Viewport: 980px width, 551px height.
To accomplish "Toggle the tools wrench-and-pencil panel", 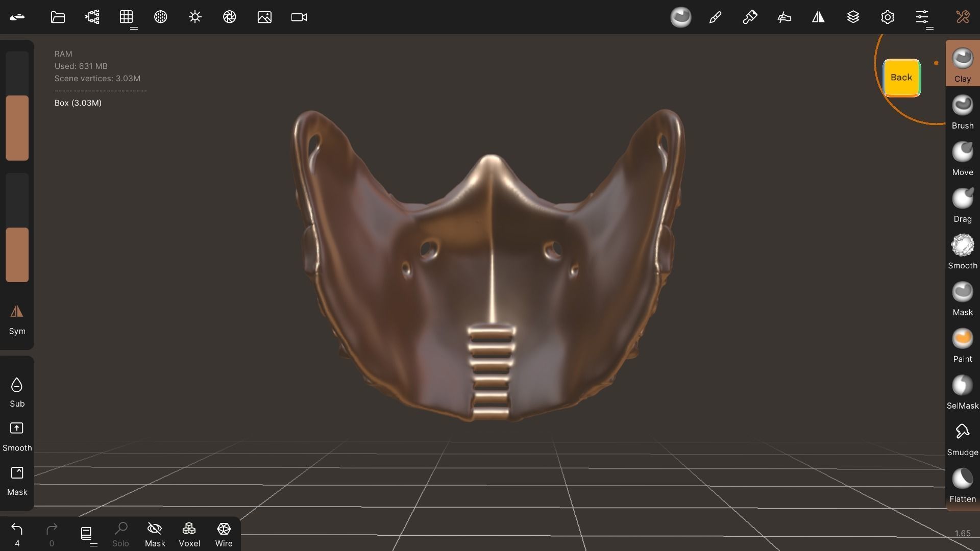I will coord(963,17).
